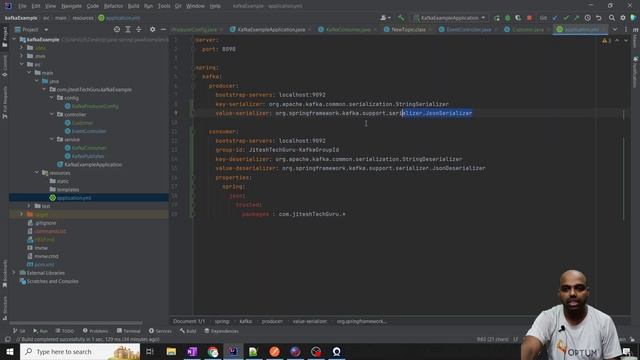640x360 pixels.
Task: Collapse the config package node
Action: click(52, 98)
